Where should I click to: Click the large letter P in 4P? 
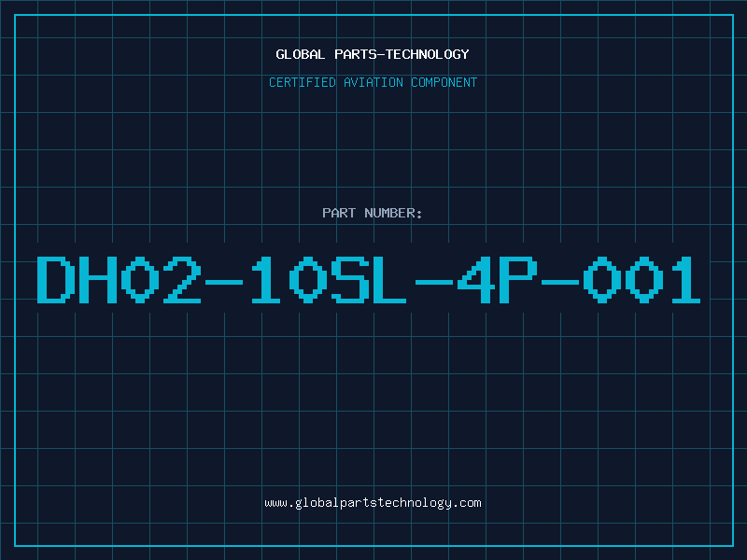click(518, 279)
